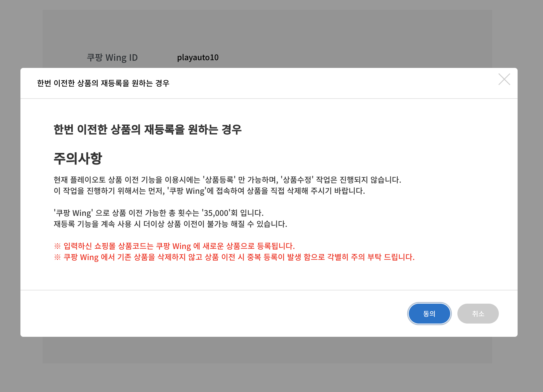Click the playauto10 ID value

click(x=198, y=57)
